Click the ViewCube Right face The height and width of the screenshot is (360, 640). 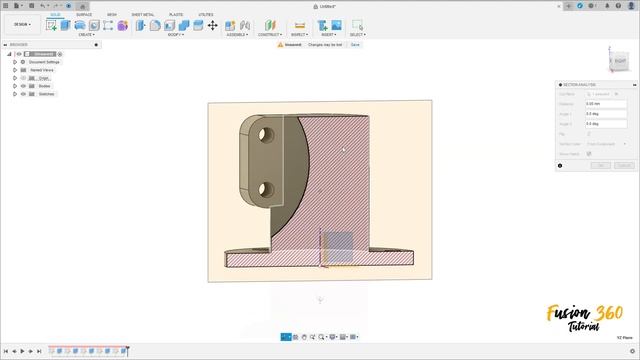pos(620,61)
